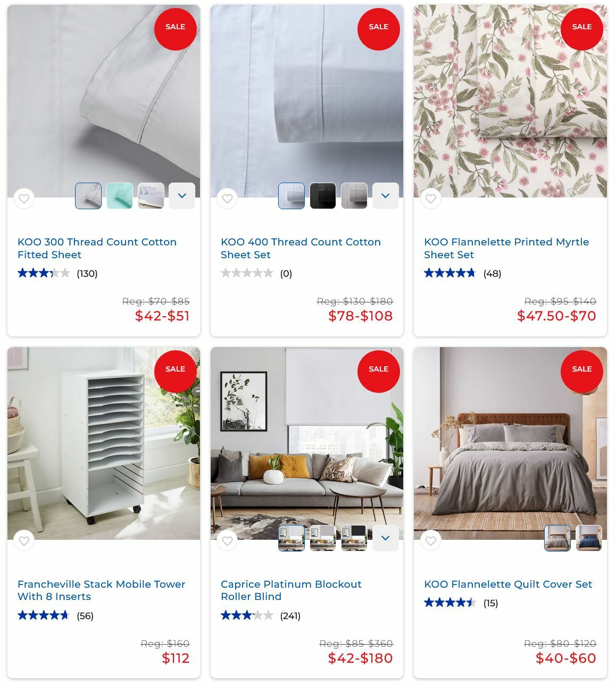The width and height of the screenshot is (616, 683).
Task: Toggle wishlist heart for Flannelette Printed Myrtle Sheet Set
Action: point(431,199)
